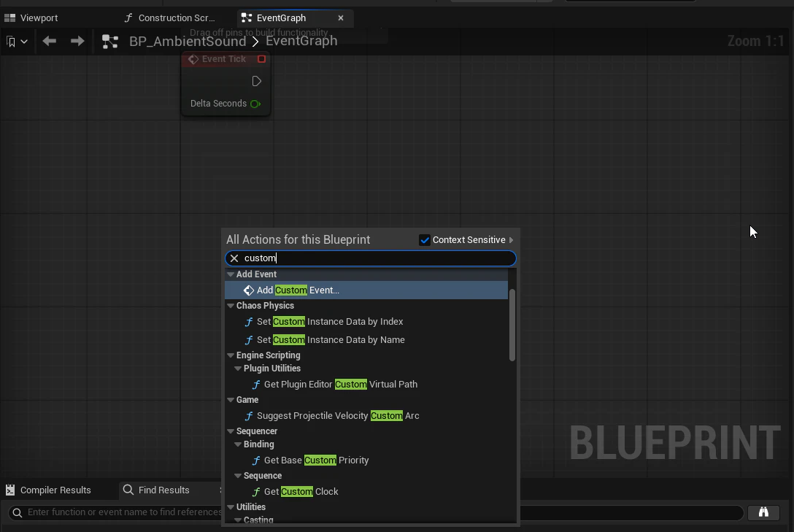The width and height of the screenshot is (794, 532).
Task: Click the BP_AmbientSound breadcrumb
Action: [x=188, y=41]
